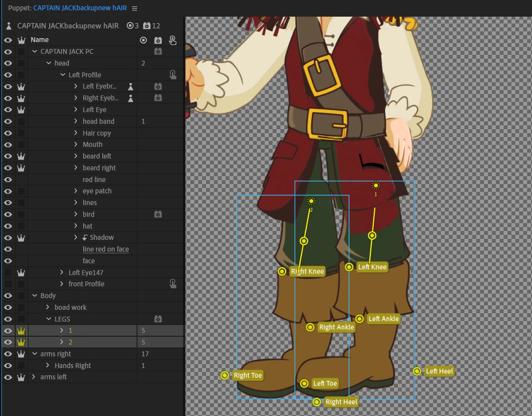Expand the Hair copy layer

(76, 133)
